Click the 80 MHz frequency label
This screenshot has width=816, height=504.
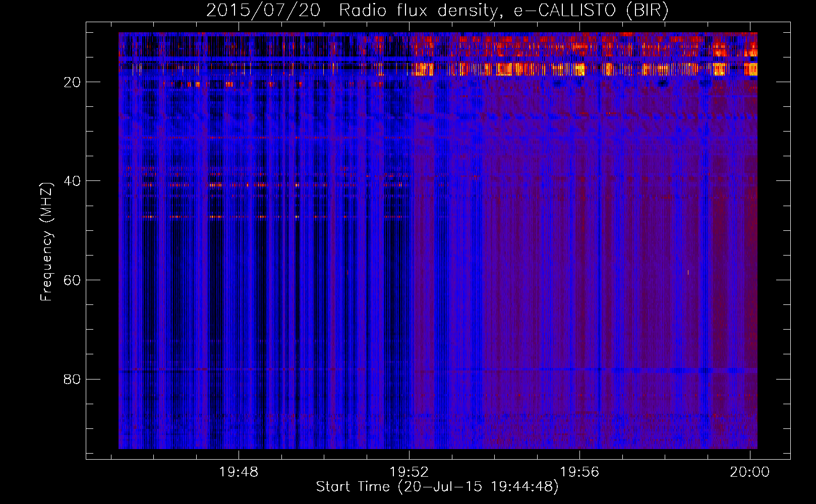click(72, 379)
